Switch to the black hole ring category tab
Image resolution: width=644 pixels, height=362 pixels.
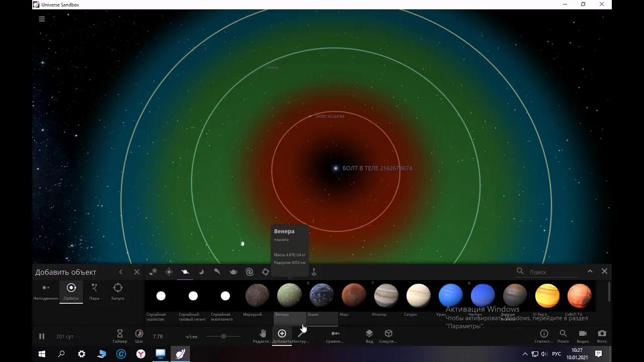(x=266, y=272)
